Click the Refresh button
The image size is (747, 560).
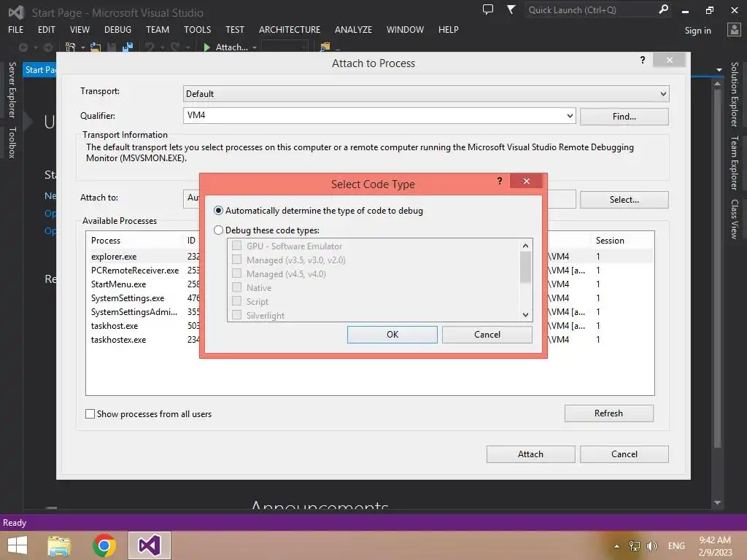[x=609, y=413]
